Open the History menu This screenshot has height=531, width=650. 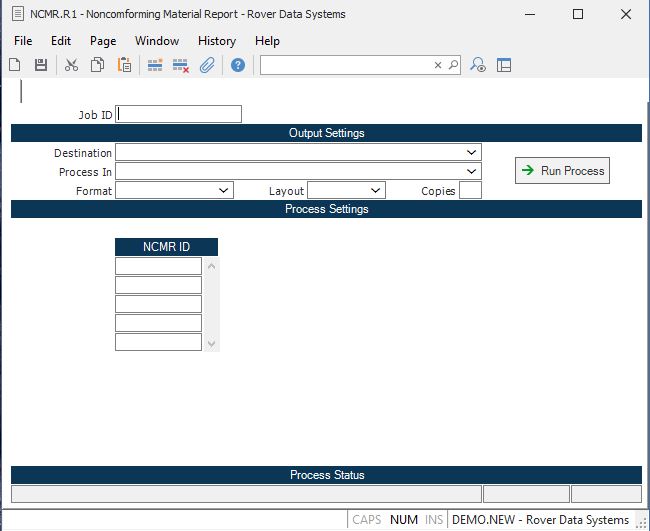216,41
